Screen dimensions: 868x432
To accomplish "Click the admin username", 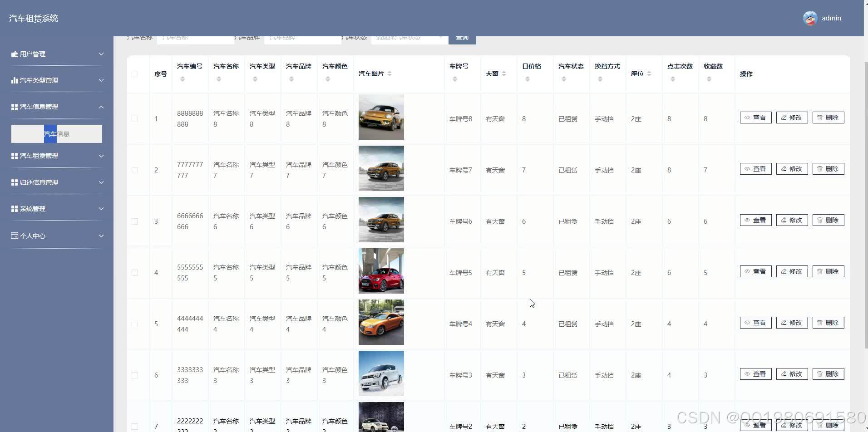I will (831, 18).
